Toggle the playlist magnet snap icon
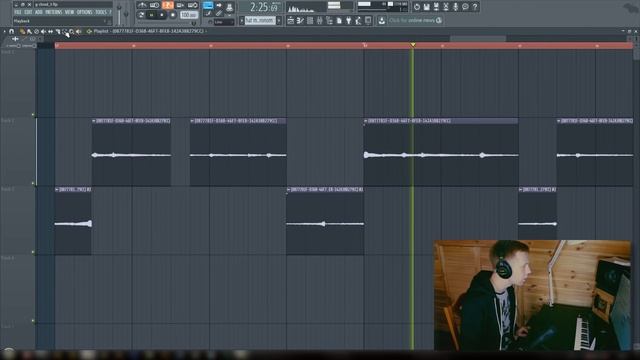The height and width of the screenshot is (360, 640). pyautogui.click(x=11, y=31)
